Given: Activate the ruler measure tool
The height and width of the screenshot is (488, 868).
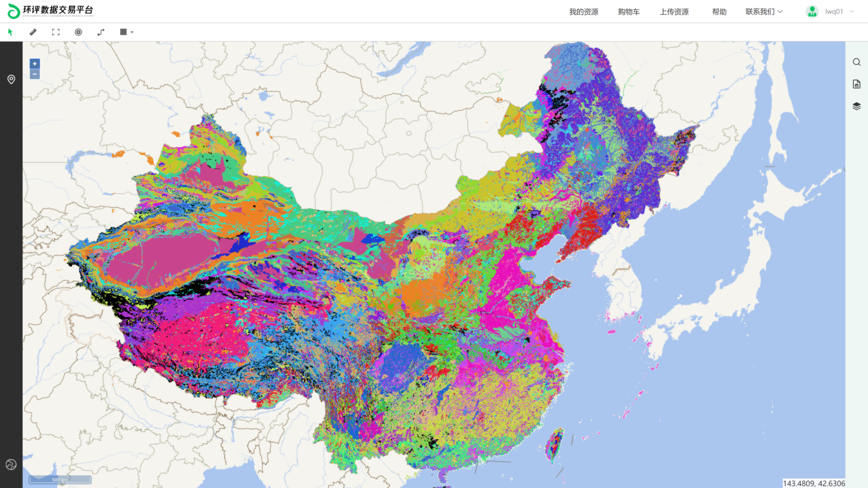Looking at the screenshot, I should click(33, 32).
